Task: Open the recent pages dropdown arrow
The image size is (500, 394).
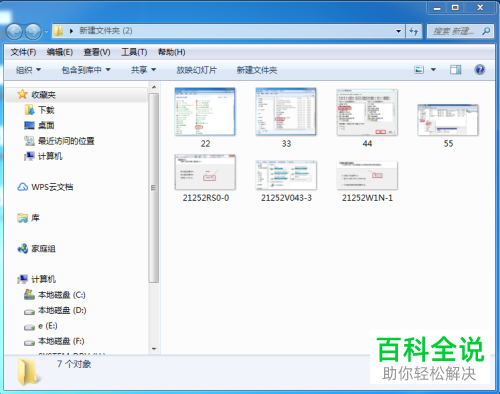Action: [x=46, y=32]
